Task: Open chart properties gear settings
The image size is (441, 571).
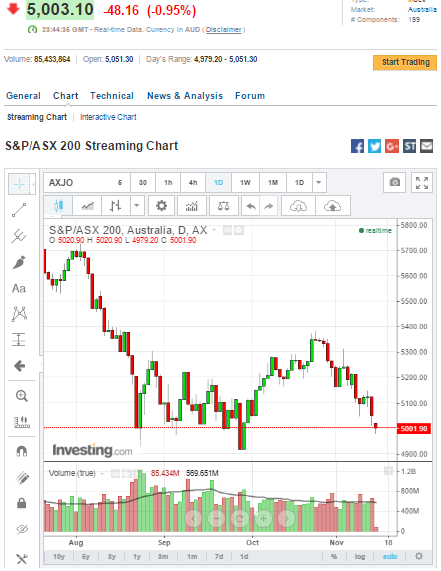Action: (161, 206)
